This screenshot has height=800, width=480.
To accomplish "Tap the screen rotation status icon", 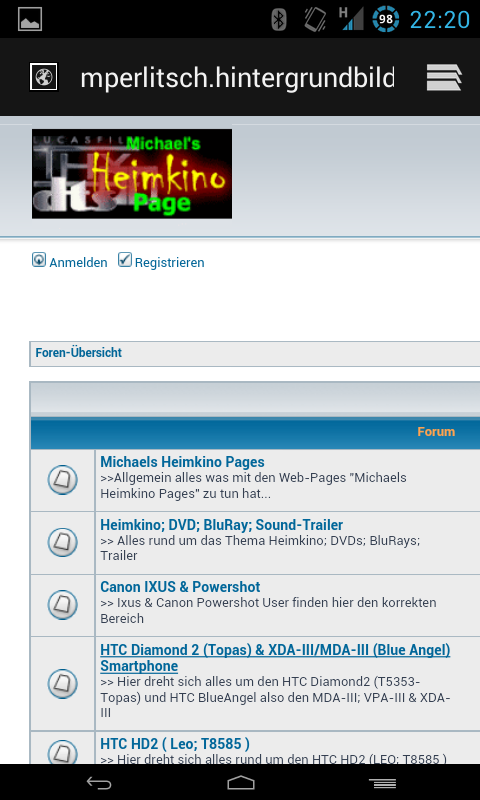I will pos(315,19).
